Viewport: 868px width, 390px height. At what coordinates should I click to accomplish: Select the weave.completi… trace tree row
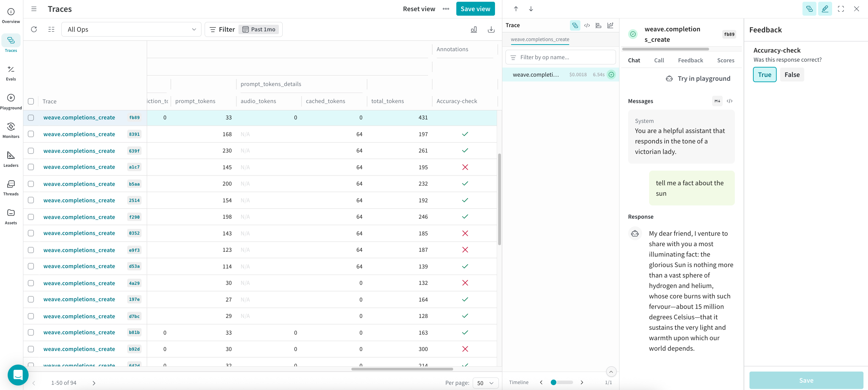(561, 75)
